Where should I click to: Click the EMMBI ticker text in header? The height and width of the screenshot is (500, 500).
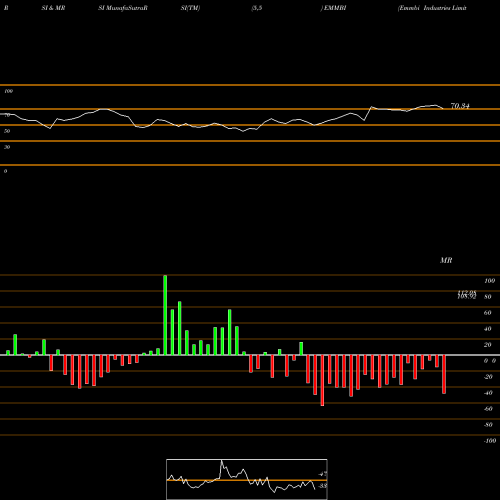[x=335, y=8]
